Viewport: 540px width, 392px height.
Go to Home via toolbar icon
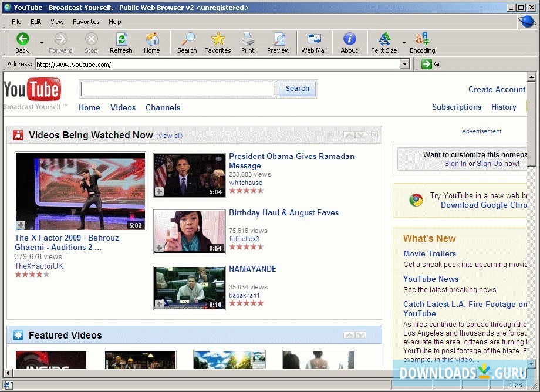(x=152, y=39)
